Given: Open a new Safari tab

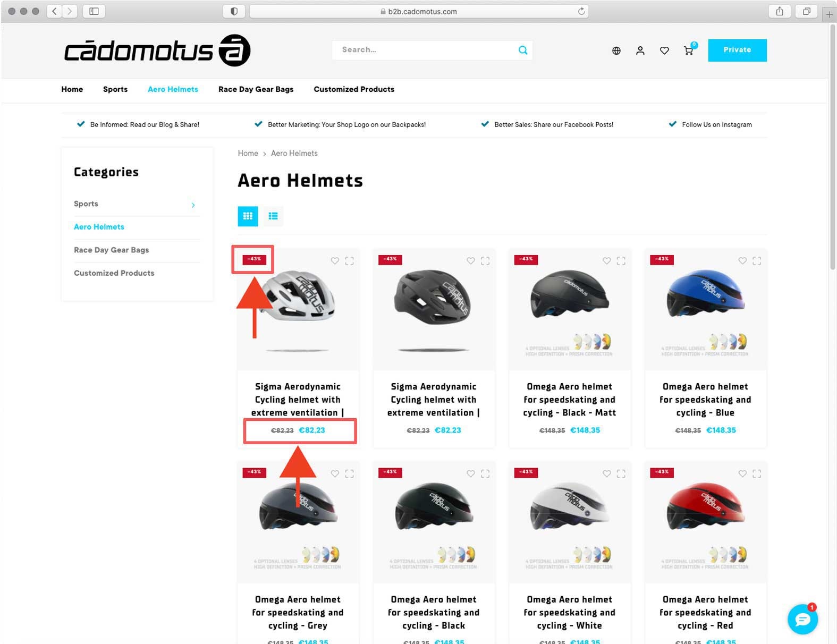Looking at the screenshot, I should [x=829, y=15].
